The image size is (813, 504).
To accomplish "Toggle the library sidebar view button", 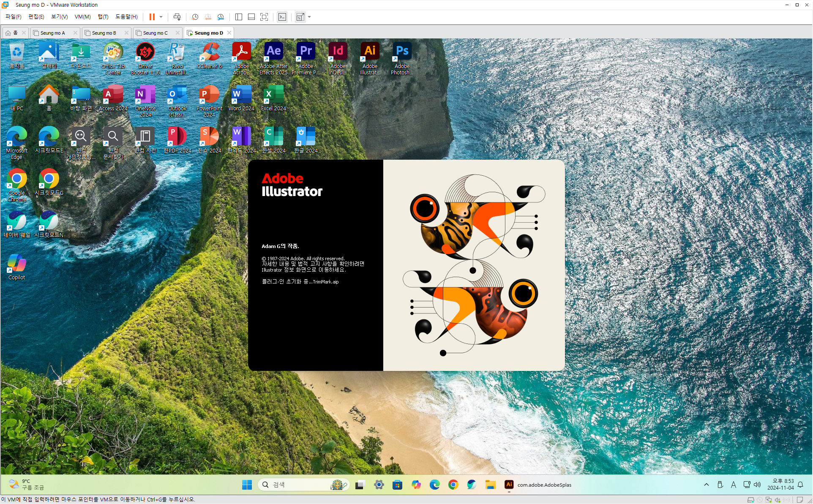I will pyautogui.click(x=239, y=17).
